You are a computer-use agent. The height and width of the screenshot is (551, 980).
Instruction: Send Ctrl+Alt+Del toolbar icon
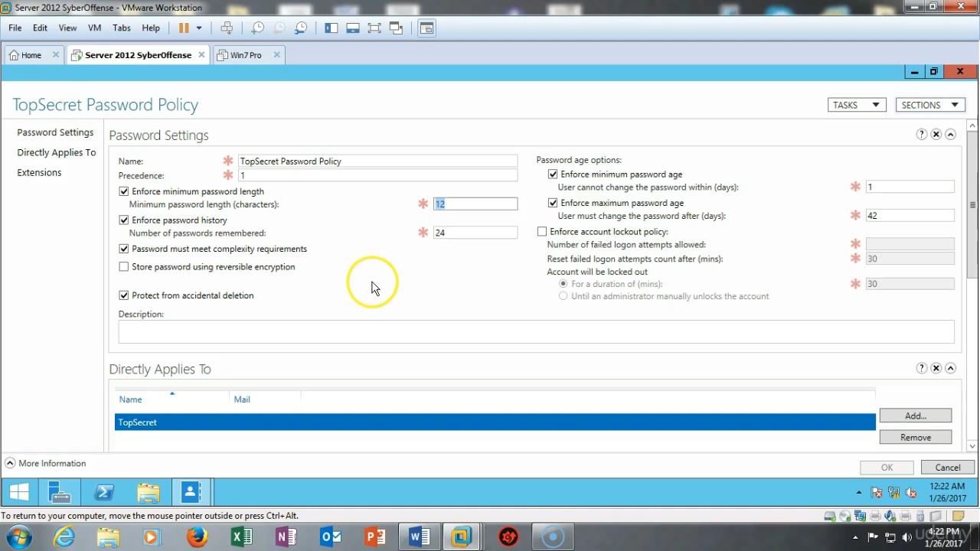(x=227, y=28)
